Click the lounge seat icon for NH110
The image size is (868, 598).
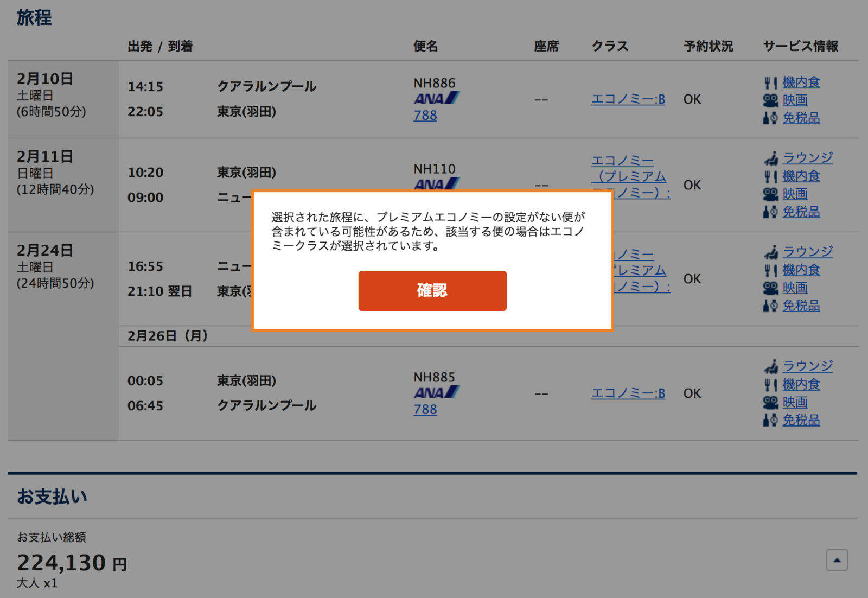(771, 158)
